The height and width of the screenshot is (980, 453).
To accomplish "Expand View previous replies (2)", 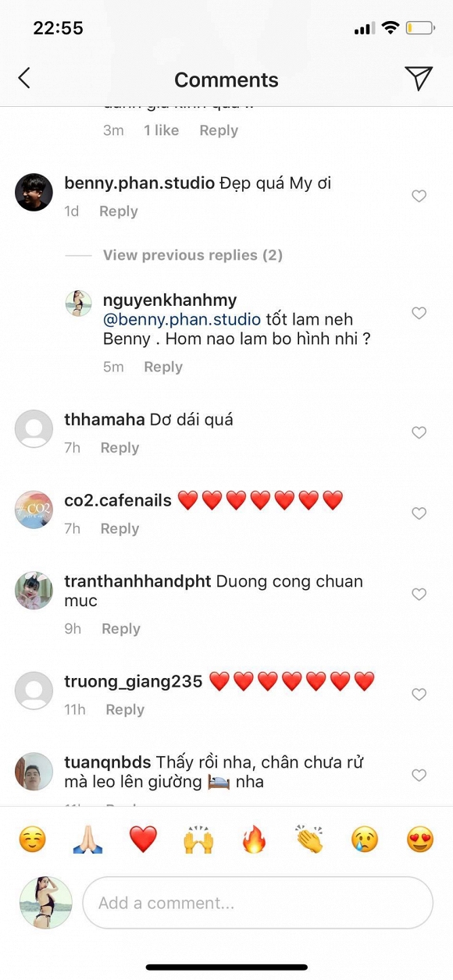I will coord(191,255).
